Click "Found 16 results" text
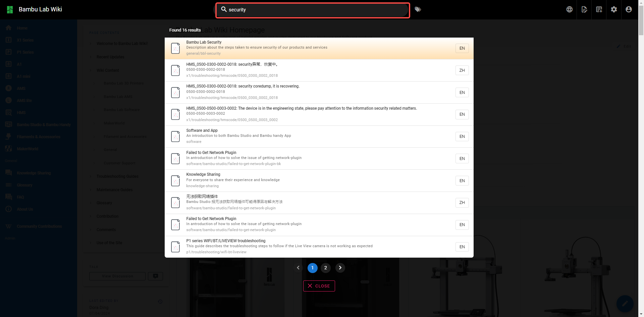This screenshot has width=644, height=317. (x=185, y=30)
